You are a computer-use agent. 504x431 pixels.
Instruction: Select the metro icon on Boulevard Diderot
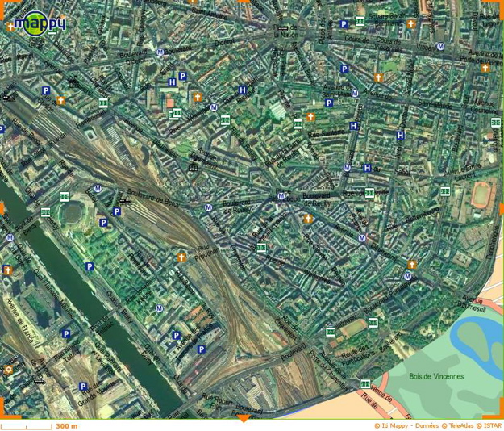point(160,52)
